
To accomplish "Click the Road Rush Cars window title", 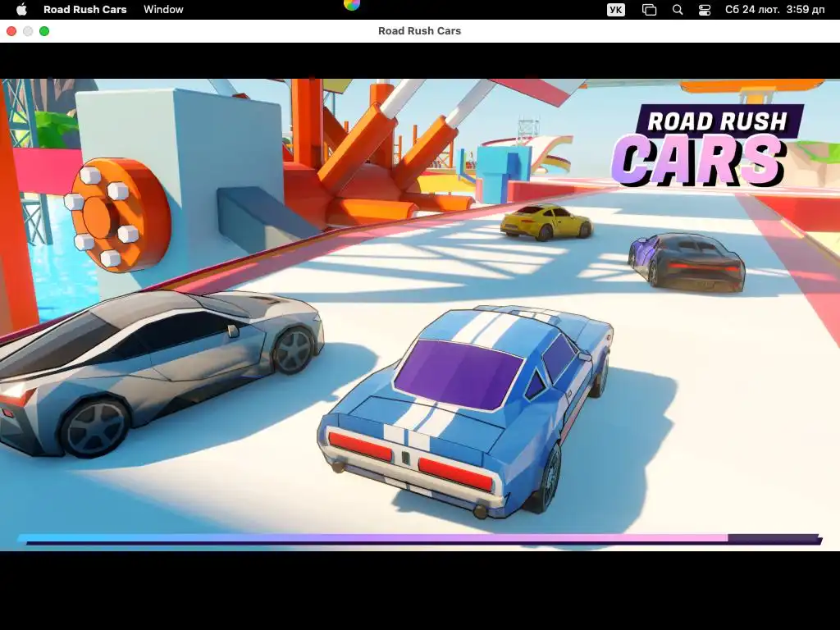I will tap(419, 31).
